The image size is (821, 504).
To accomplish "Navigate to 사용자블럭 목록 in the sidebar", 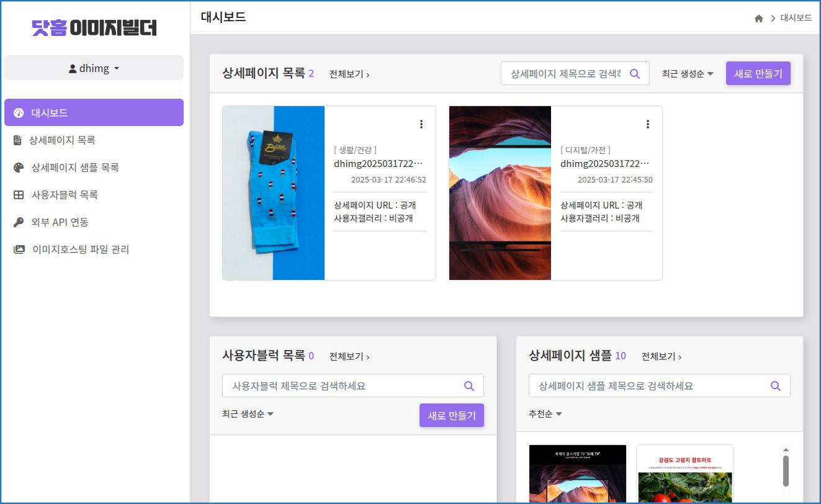I will (x=65, y=194).
